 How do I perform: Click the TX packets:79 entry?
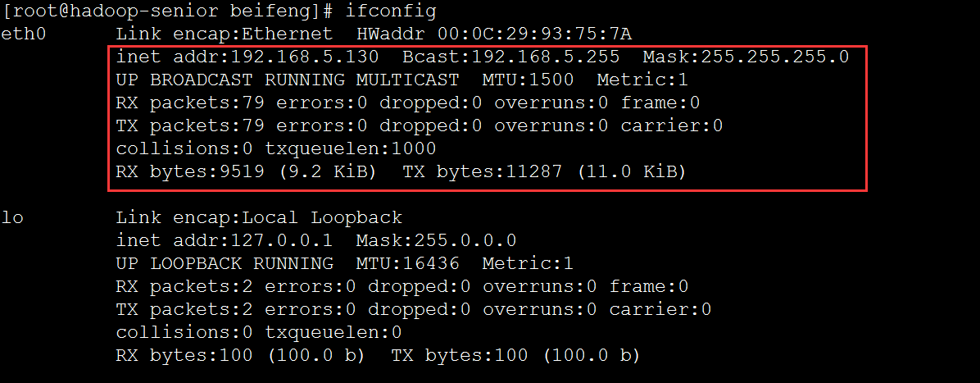pyautogui.click(x=190, y=125)
